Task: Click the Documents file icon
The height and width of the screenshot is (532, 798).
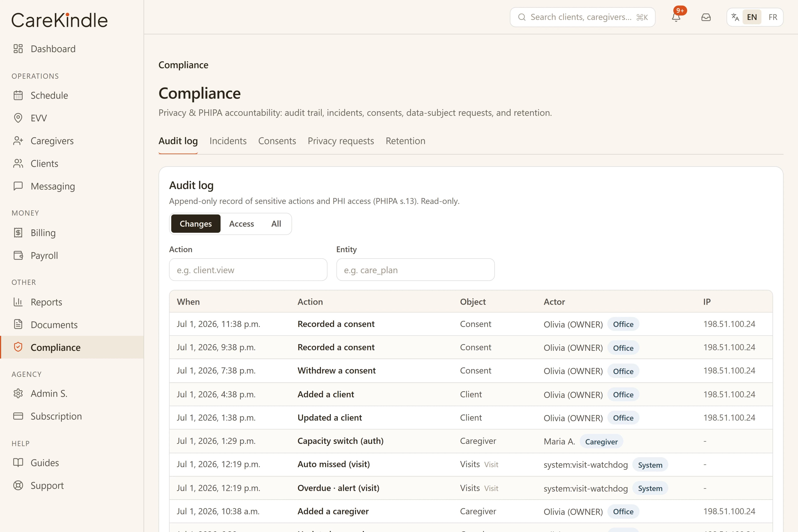Action: coord(18,324)
